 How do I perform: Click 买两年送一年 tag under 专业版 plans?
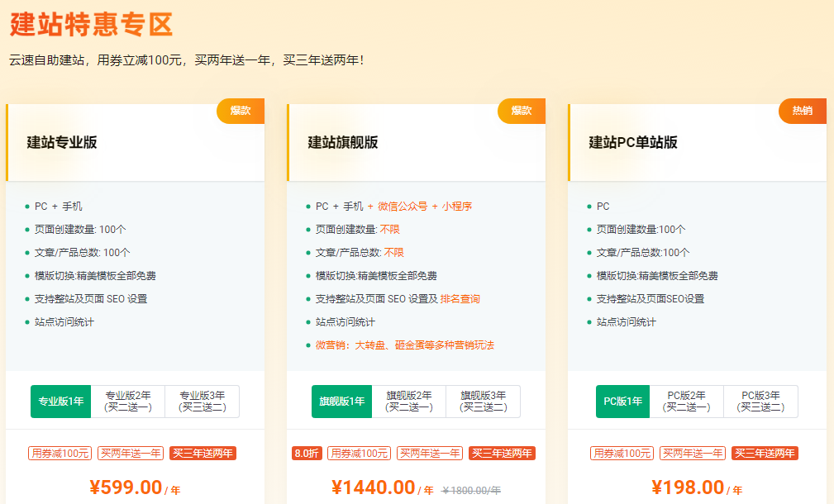(131, 454)
